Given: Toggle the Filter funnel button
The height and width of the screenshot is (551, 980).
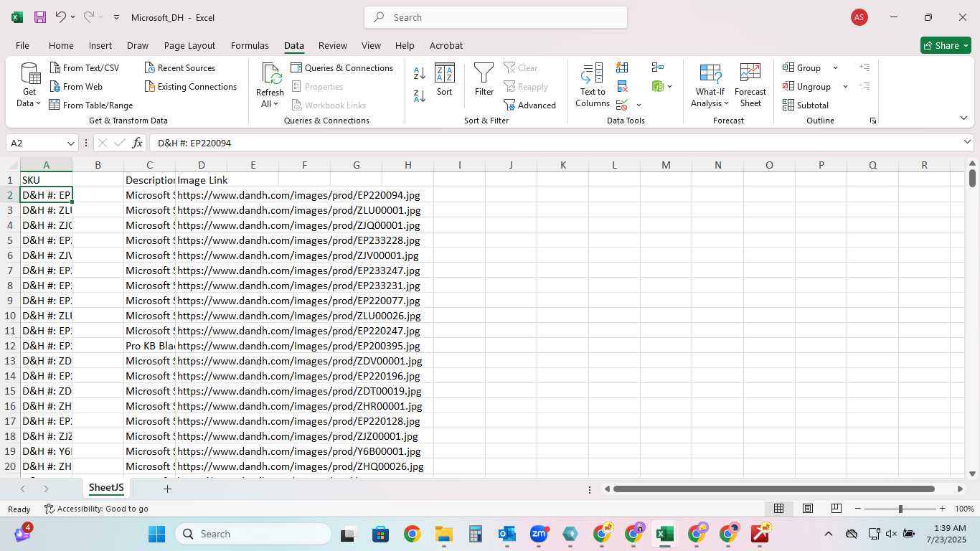Looking at the screenshot, I should click(x=484, y=79).
